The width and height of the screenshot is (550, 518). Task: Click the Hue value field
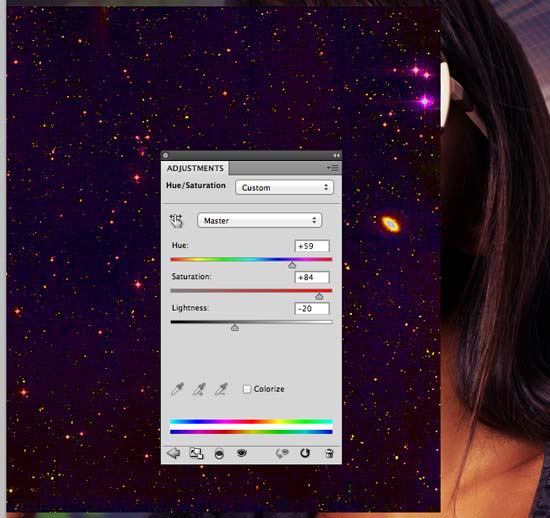(x=312, y=246)
